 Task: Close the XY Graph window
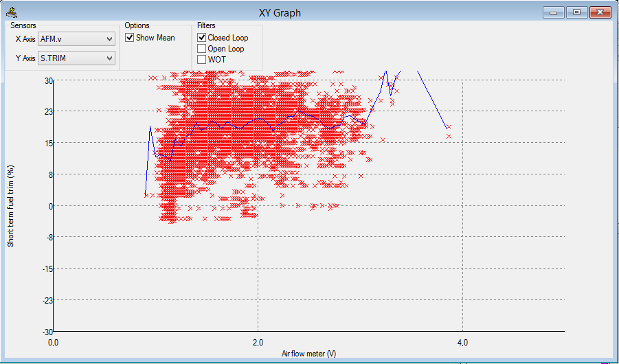(600, 12)
